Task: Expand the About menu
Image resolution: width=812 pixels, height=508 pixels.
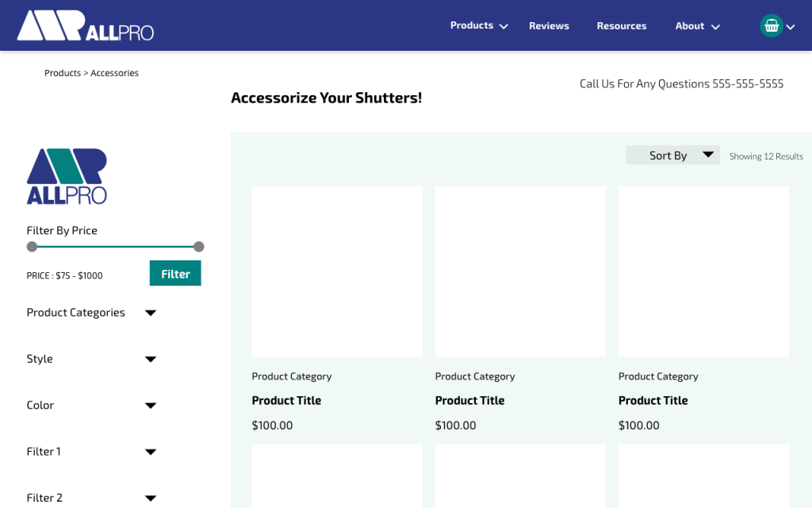Action: pos(697,26)
